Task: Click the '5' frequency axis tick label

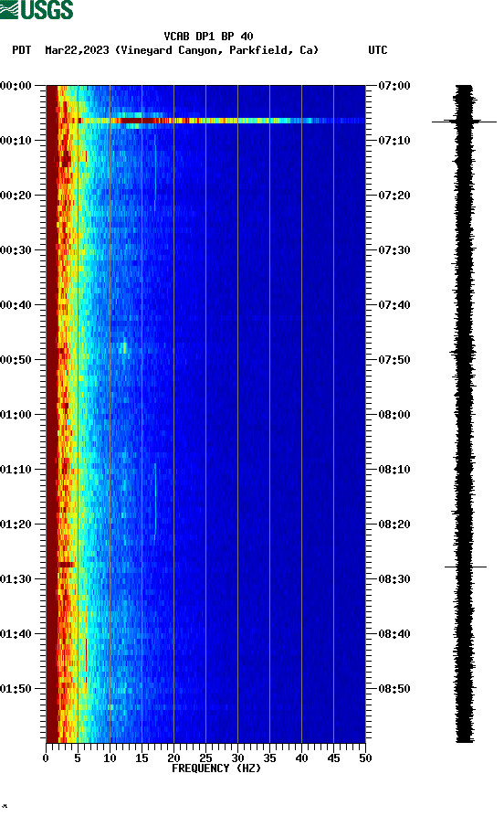Action: (x=78, y=758)
